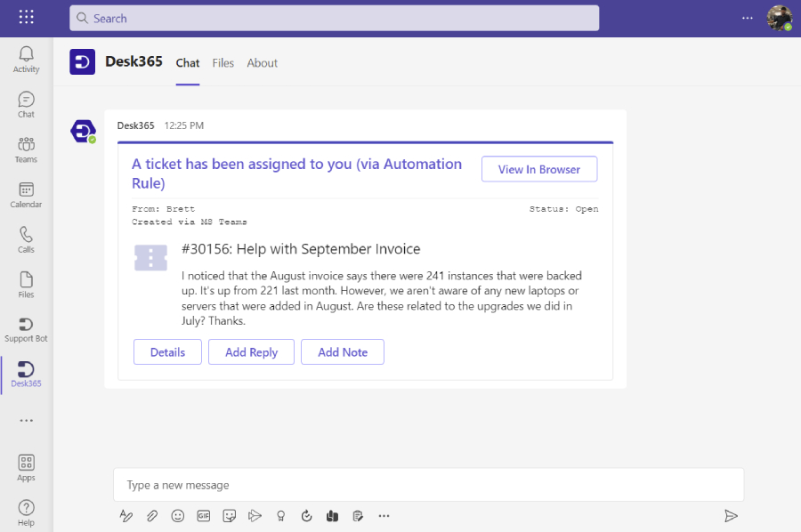Open ticket Details button
Screen dimensions: 801x532
coord(167,352)
